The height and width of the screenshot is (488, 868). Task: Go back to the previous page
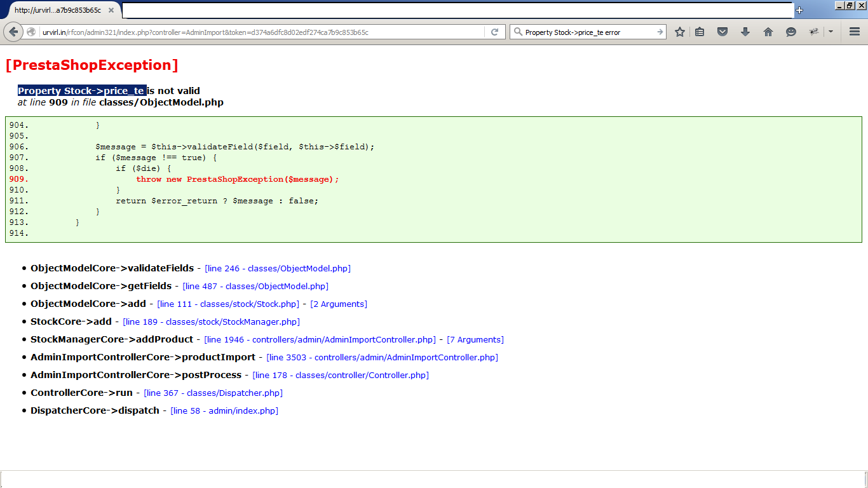point(13,32)
